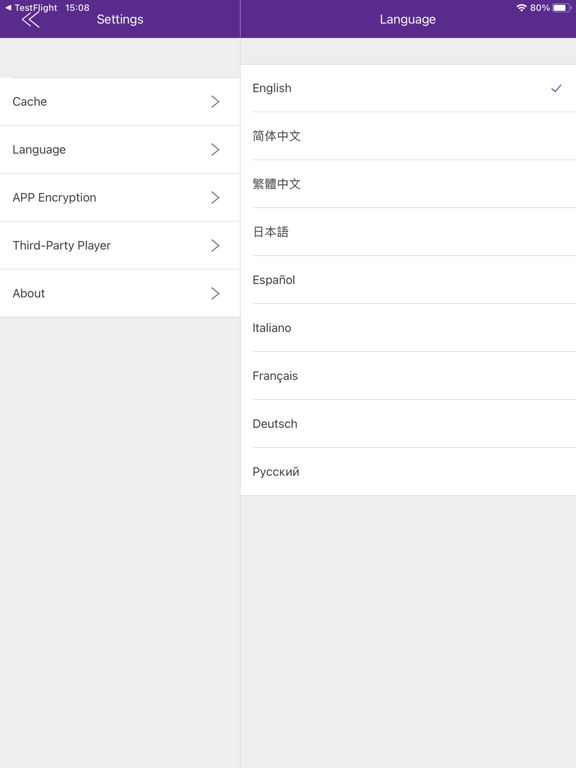Switch language to Русский
This screenshot has width=576, height=768.
[408, 472]
